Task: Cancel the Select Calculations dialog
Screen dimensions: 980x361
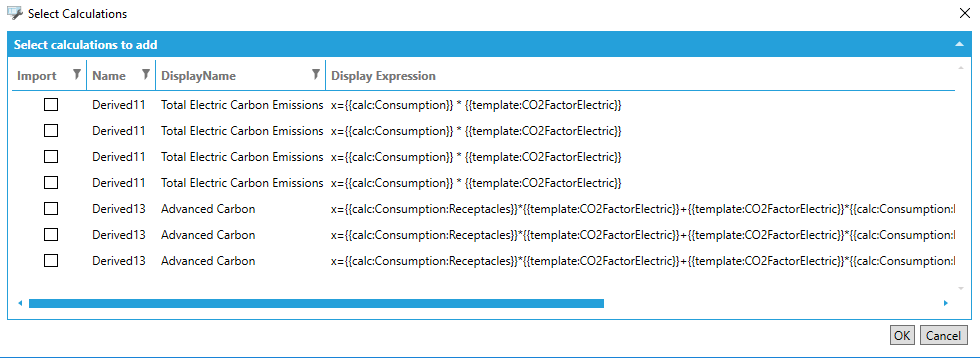Action: tap(943, 335)
